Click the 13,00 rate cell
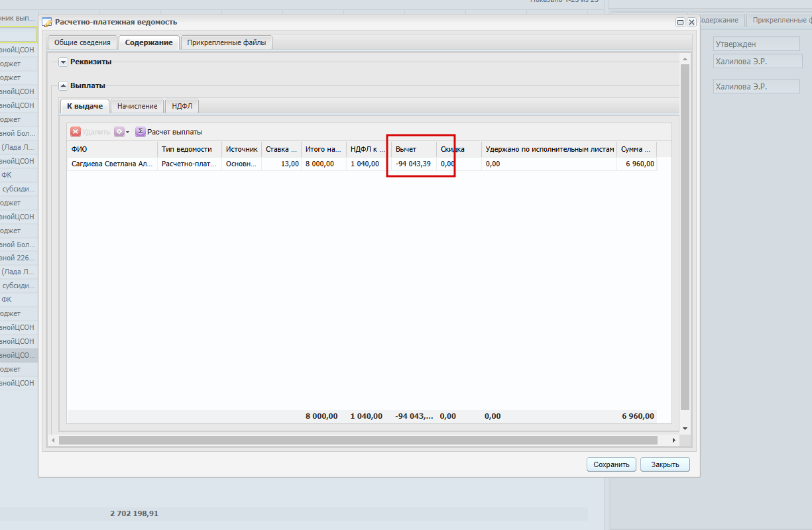Image resolution: width=812 pixels, height=530 pixels. click(281, 164)
